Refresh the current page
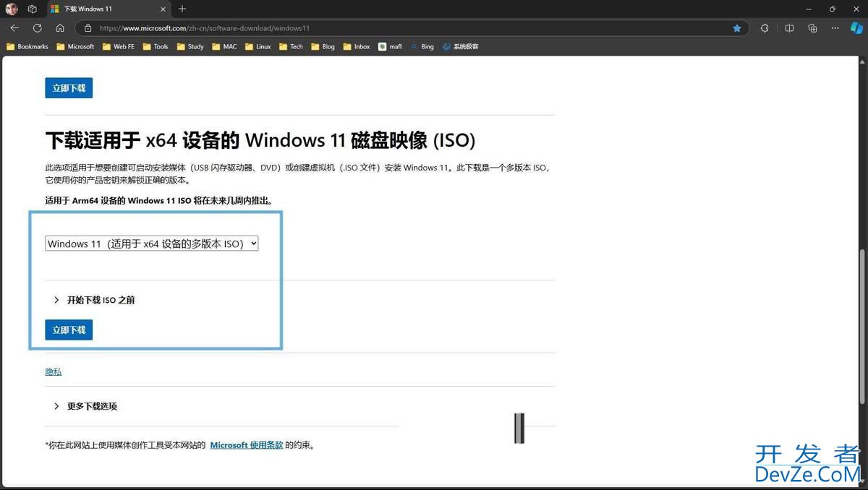The image size is (868, 490). click(x=38, y=28)
